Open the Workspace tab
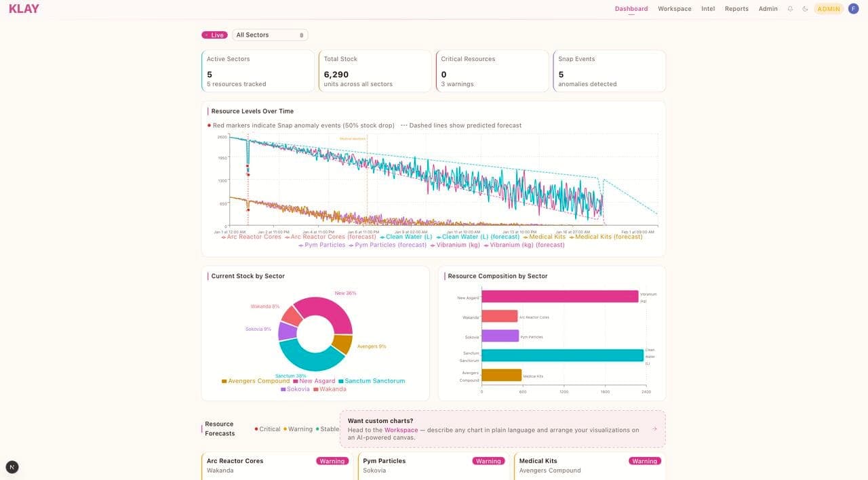 pyautogui.click(x=675, y=9)
